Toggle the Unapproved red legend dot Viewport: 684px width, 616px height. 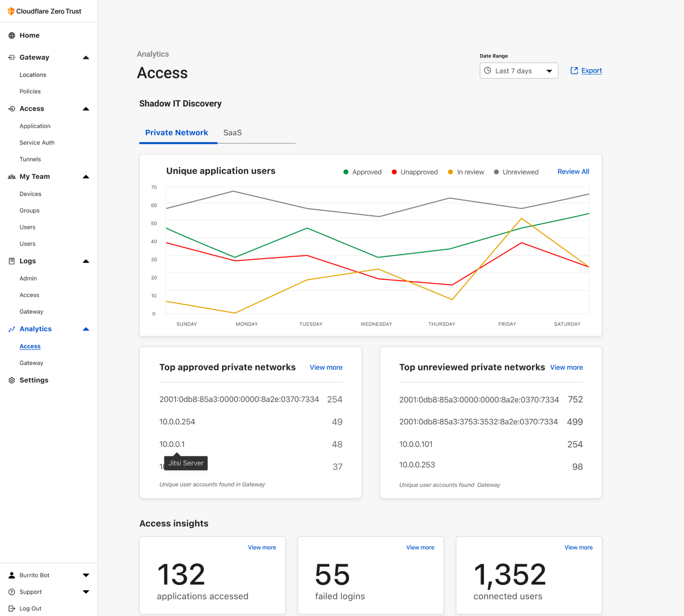click(x=394, y=172)
